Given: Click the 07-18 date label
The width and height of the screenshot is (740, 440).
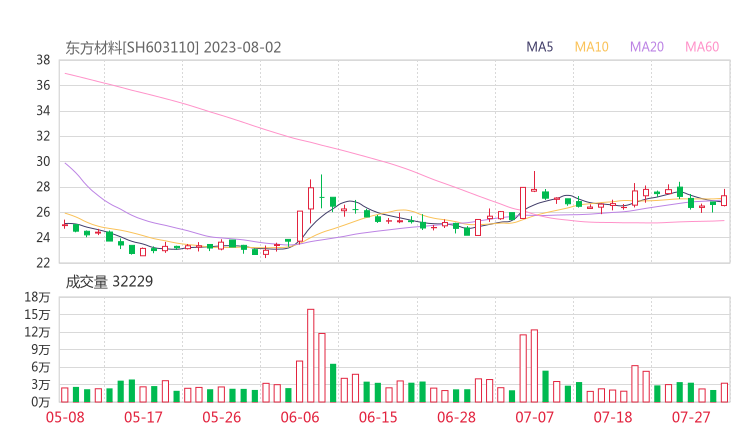Looking at the screenshot, I should [613, 417].
